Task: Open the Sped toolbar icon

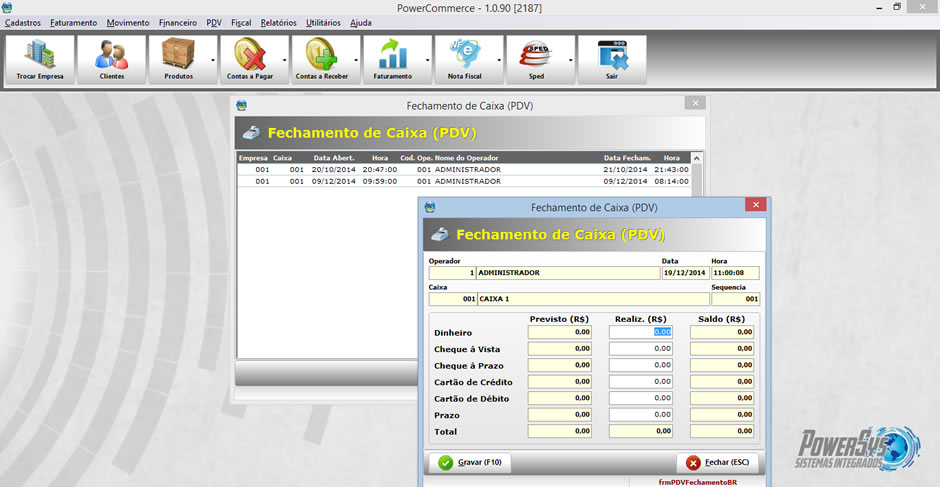Action: pos(537,59)
